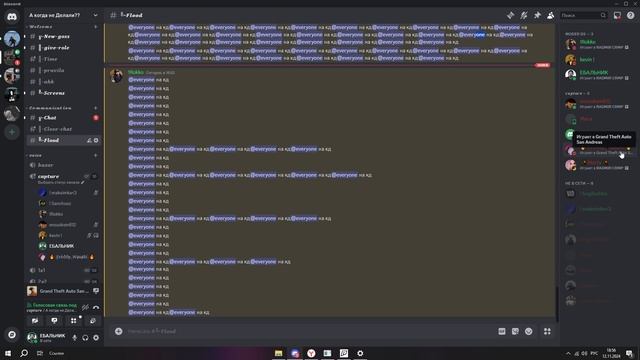The image size is (640, 360).
Task: Open the give-role channel
Action: (63, 48)
